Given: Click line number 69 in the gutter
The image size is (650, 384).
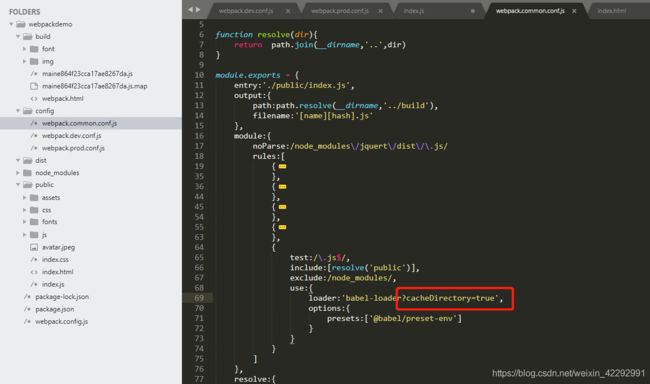Looking at the screenshot, I should (199, 298).
